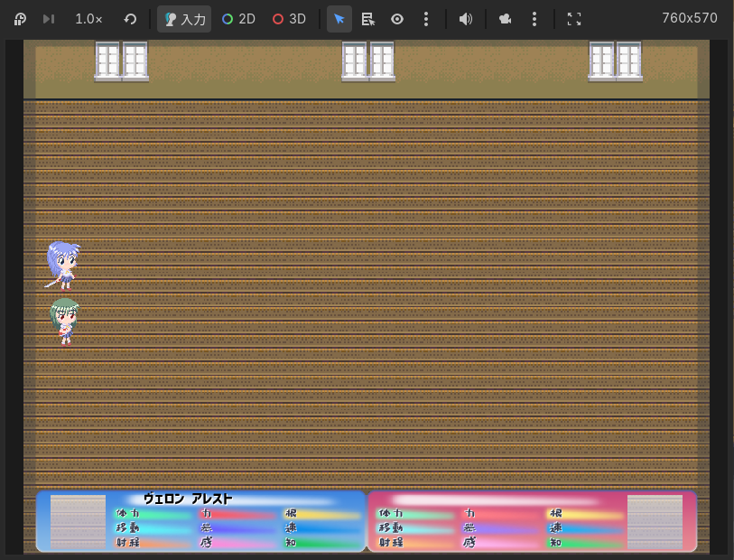Select the arrow select mode tool
The image size is (734, 560).
coord(339,19)
